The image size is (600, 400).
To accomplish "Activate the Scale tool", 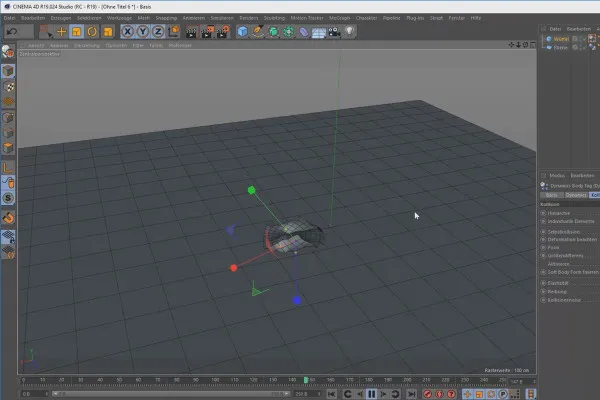I will [77, 32].
